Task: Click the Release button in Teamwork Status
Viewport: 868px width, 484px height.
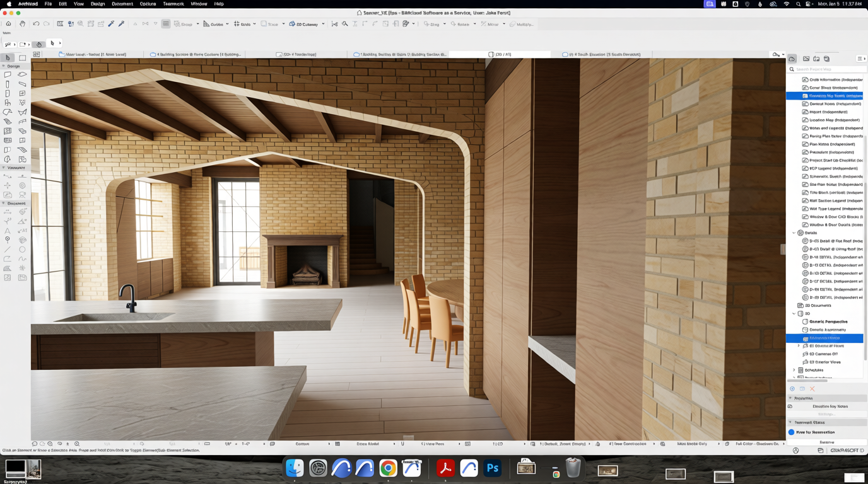Action: click(x=826, y=442)
